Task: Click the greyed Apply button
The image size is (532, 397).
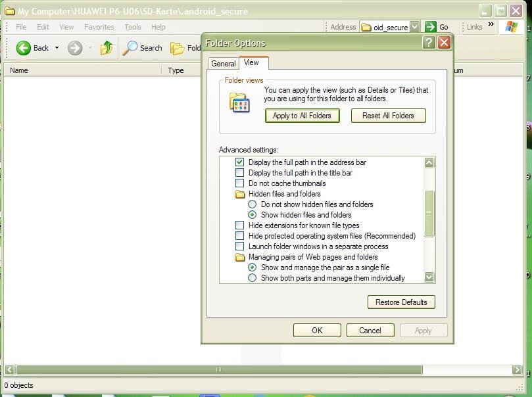Action: [x=423, y=330]
